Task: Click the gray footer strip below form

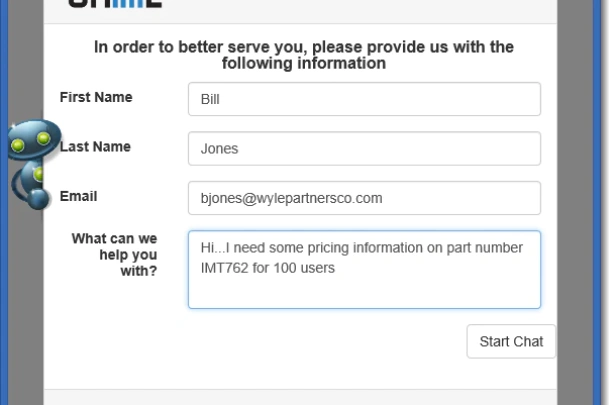Action: [x=300, y=397]
